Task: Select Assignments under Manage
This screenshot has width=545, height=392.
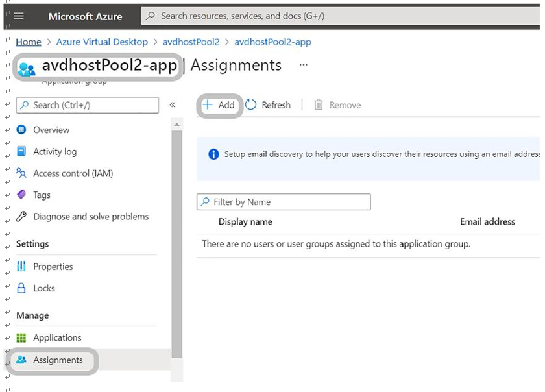Action: click(58, 360)
